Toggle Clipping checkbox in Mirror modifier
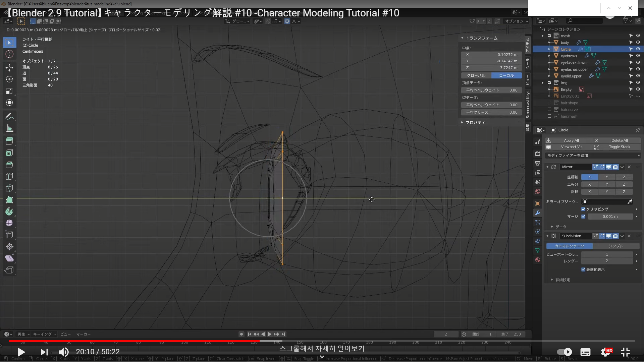Image resolution: width=644 pixels, height=362 pixels. pos(583,209)
